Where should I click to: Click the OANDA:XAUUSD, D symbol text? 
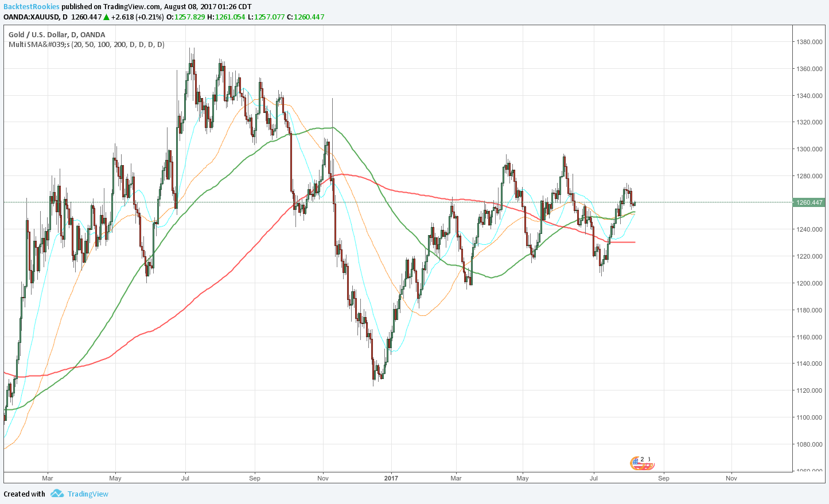coord(36,17)
